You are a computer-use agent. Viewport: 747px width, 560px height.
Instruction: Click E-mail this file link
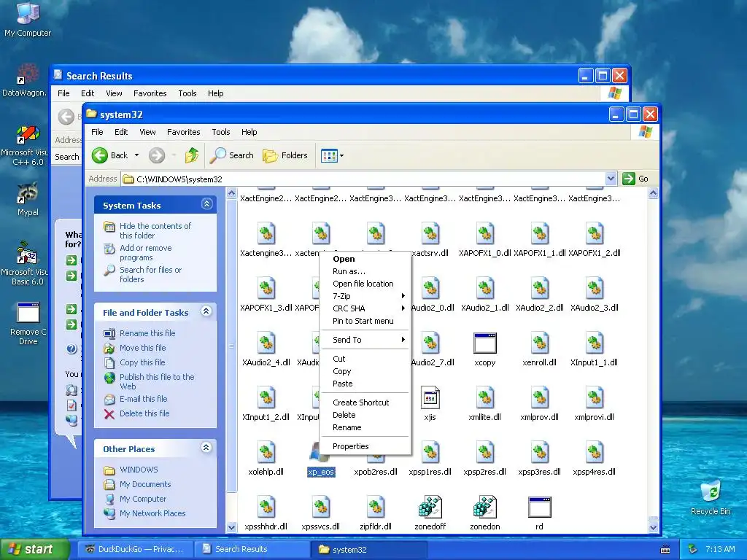[143, 399]
